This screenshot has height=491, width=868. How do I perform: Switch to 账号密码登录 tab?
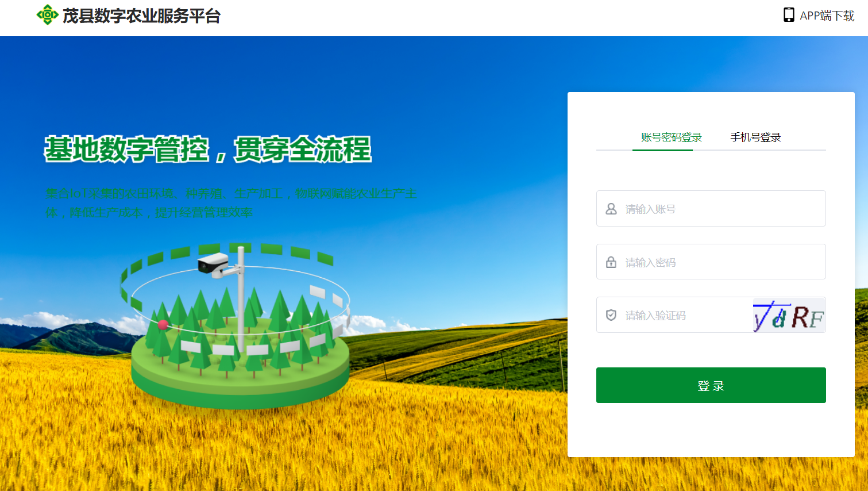[672, 137]
